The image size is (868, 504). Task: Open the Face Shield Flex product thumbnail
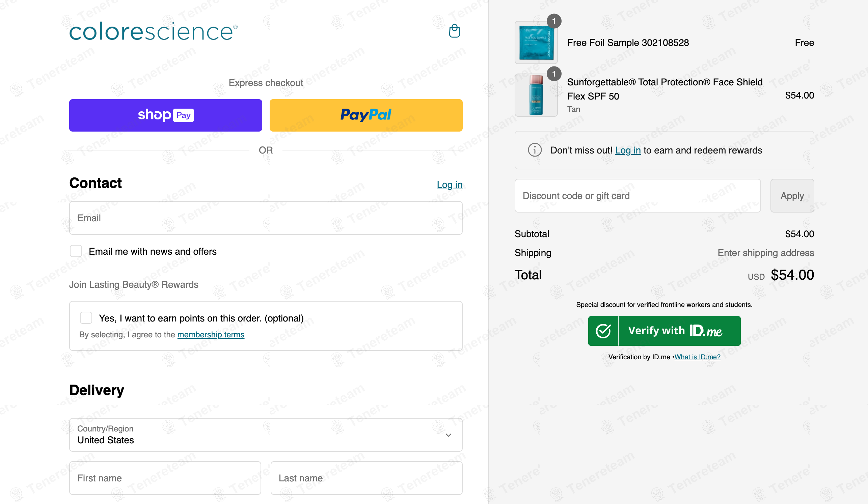click(x=536, y=95)
